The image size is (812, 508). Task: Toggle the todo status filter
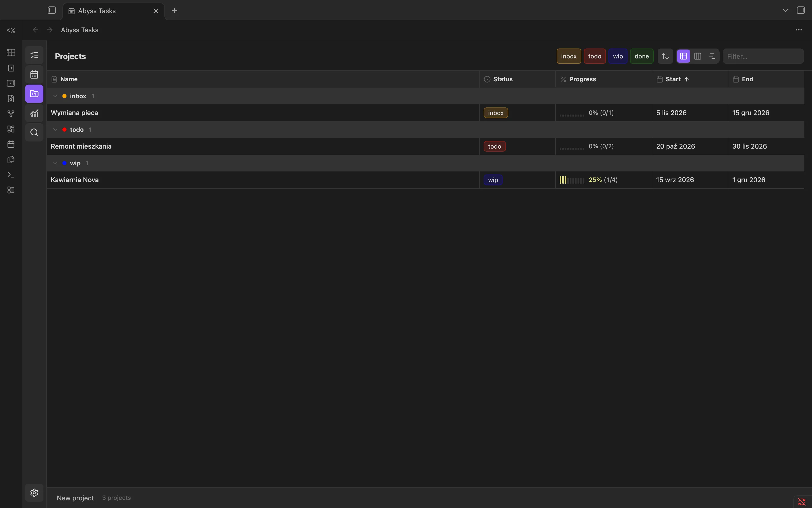595,56
